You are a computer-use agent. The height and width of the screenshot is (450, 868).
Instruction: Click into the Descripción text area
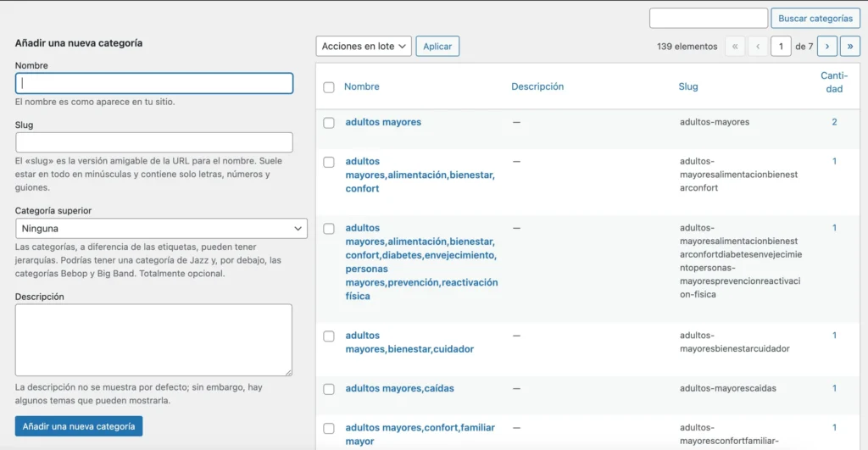(153, 340)
